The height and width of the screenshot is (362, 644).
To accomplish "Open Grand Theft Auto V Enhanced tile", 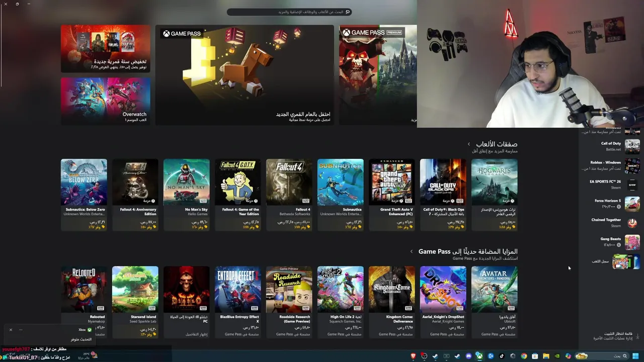I will coord(392,195).
